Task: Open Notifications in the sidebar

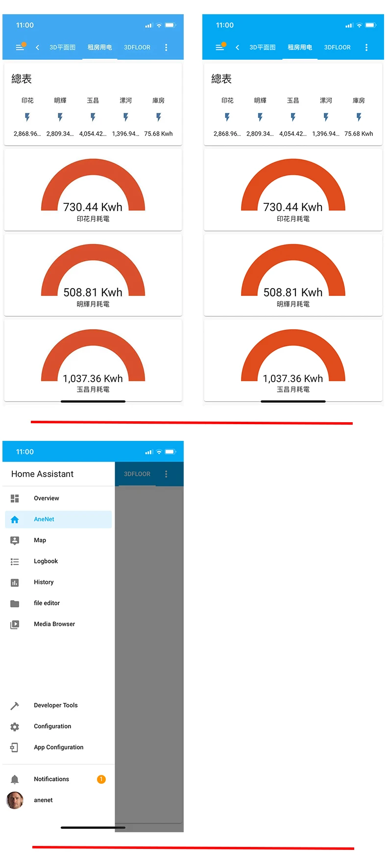Action: [58, 779]
